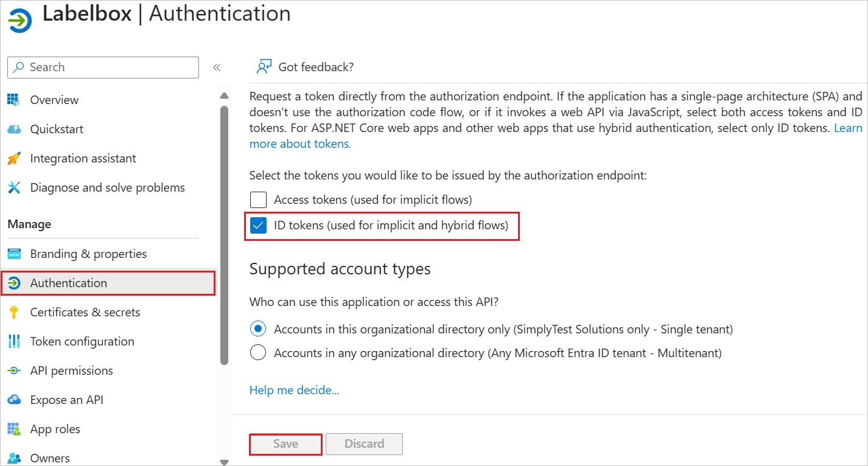This screenshot has width=868, height=466.
Task: Select single tenant accounts radio option
Action: (x=258, y=329)
